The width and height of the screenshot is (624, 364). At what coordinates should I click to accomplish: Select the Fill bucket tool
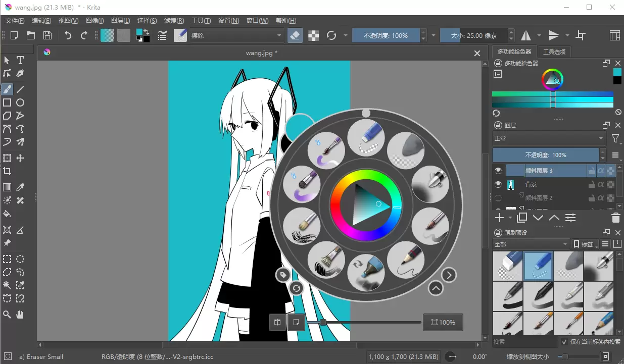pos(7,214)
